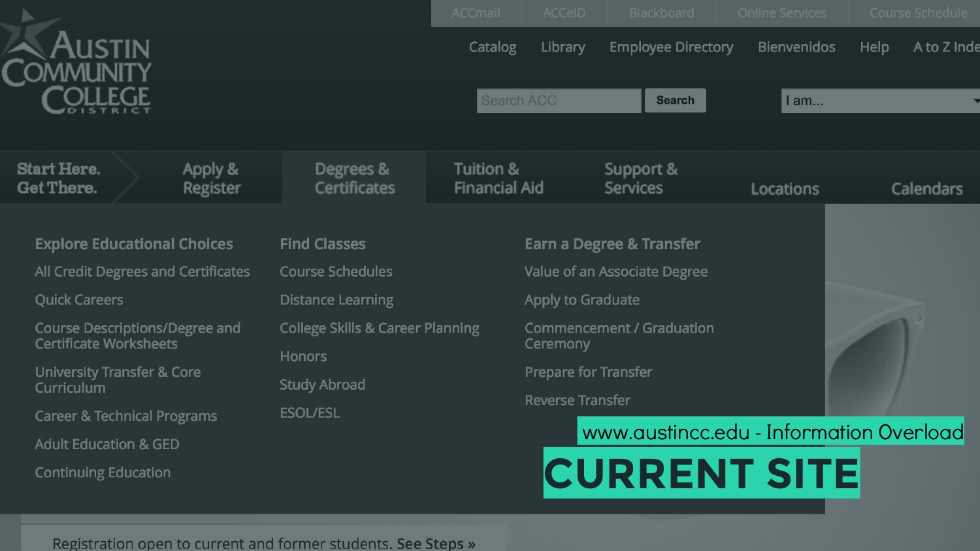980x551 pixels.
Task: Expand the 'I am...' dropdown
Action: click(x=880, y=101)
